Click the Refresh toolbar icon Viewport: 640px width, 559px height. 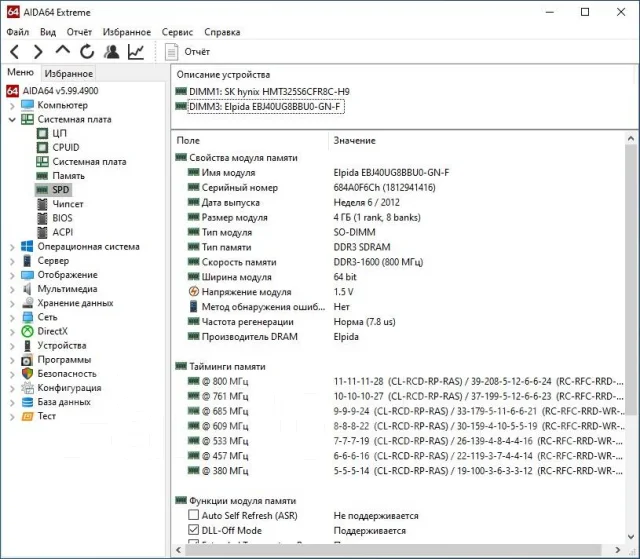point(87,52)
